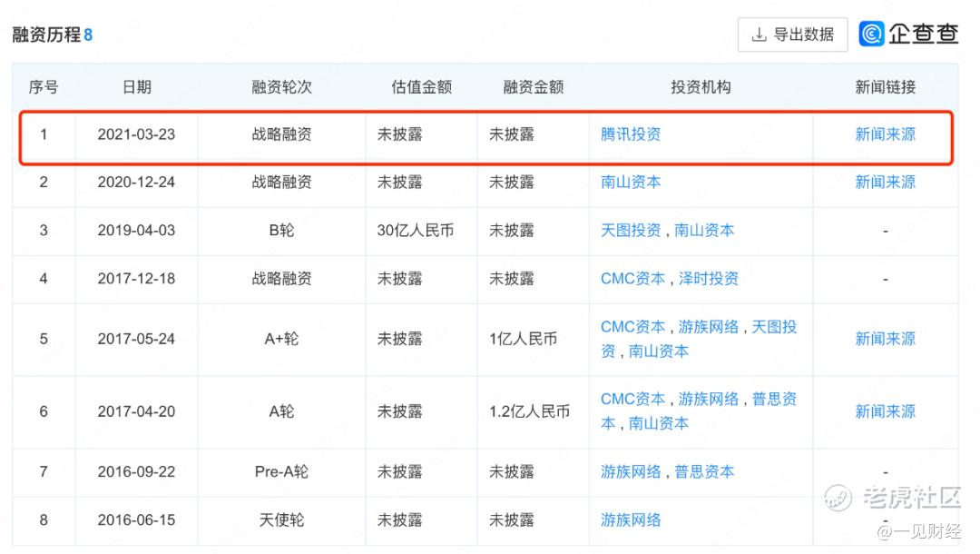Click 战略融资 in the 2017-12-18 row
The width and height of the screenshot is (980, 554).
[x=281, y=278]
